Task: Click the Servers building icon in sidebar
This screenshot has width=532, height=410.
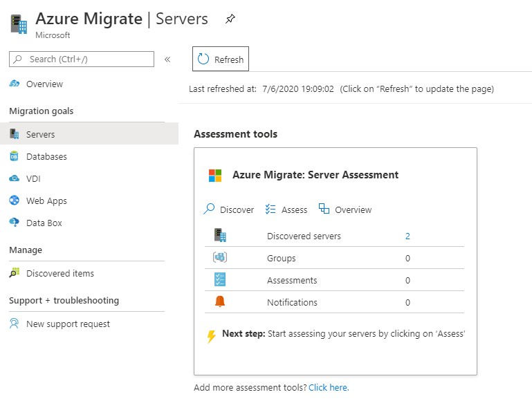Action: pyautogui.click(x=15, y=134)
